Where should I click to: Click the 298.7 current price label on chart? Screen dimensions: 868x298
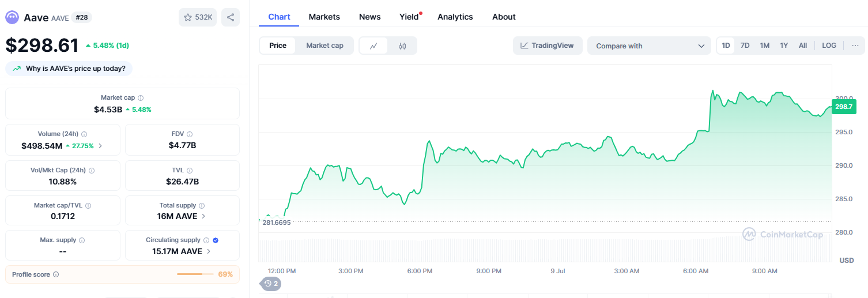[x=843, y=107]
